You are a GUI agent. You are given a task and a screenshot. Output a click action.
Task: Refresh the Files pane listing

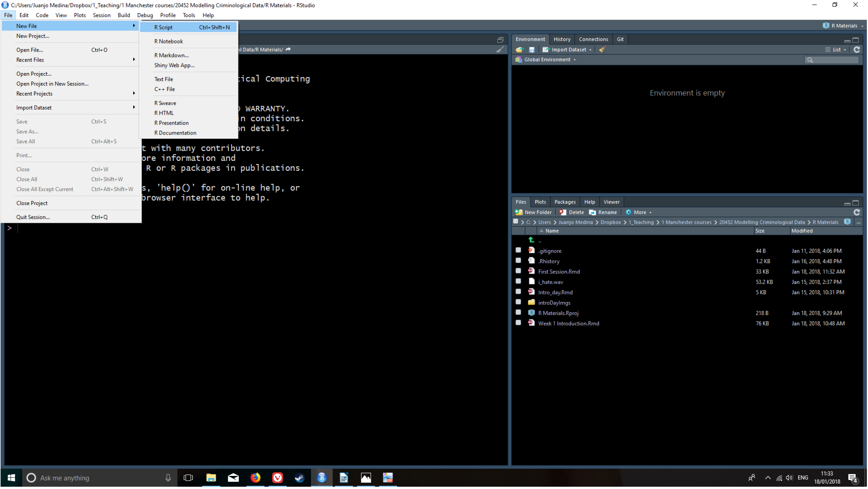click(857, 212)
